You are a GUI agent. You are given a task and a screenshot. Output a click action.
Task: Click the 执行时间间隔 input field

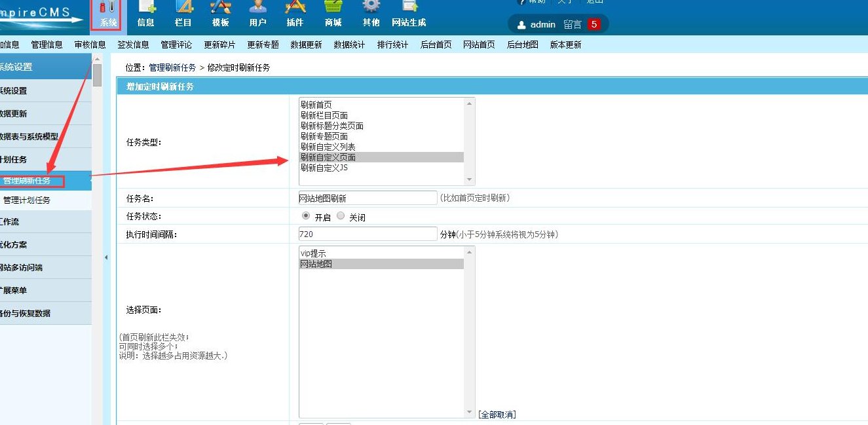click(368, 234)
